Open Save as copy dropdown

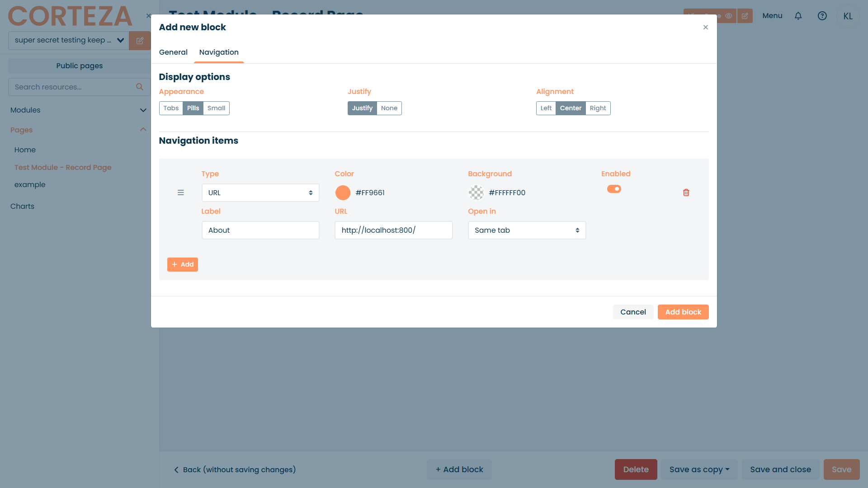699,469
